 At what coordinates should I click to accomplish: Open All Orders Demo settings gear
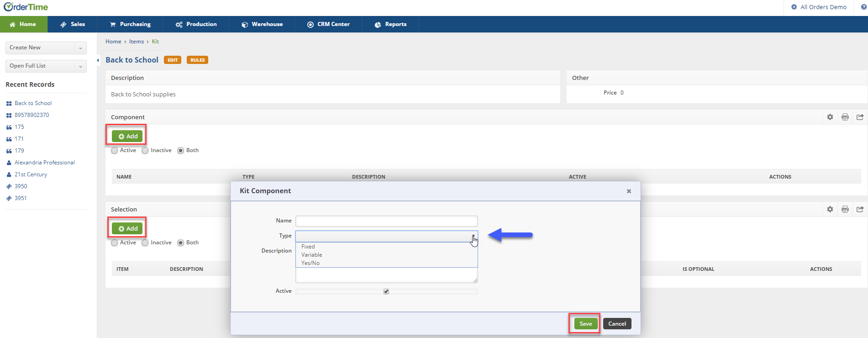[x=794, y=7]
